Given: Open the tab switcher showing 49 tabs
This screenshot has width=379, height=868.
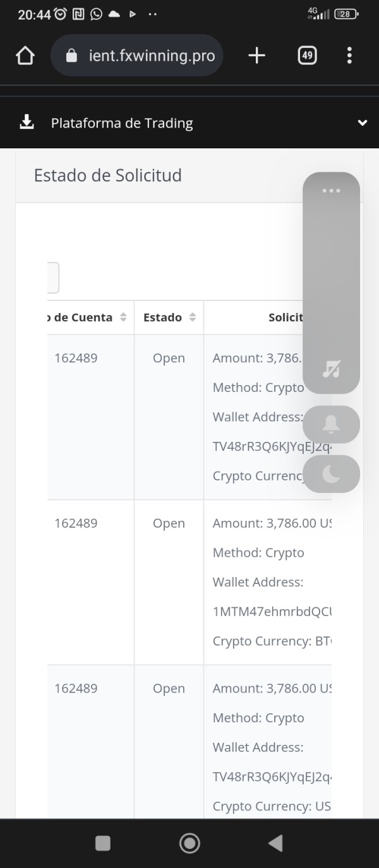Looking at the screenshot, I should [x=307, y=56].
